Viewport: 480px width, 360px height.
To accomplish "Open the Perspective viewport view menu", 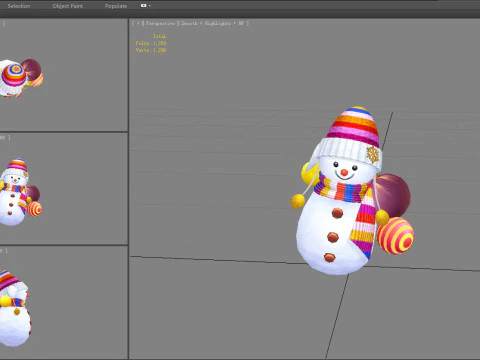I will (160, 23).
